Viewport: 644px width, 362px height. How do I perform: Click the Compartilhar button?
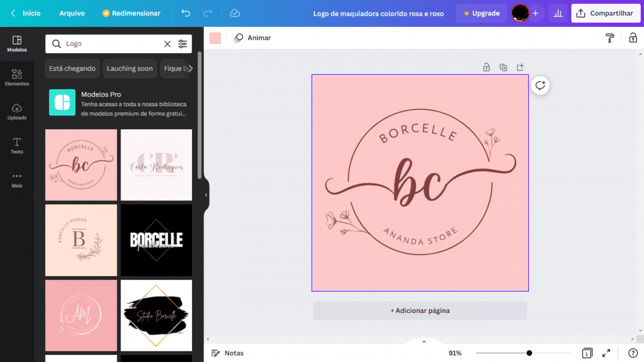[x=605, y=13]
